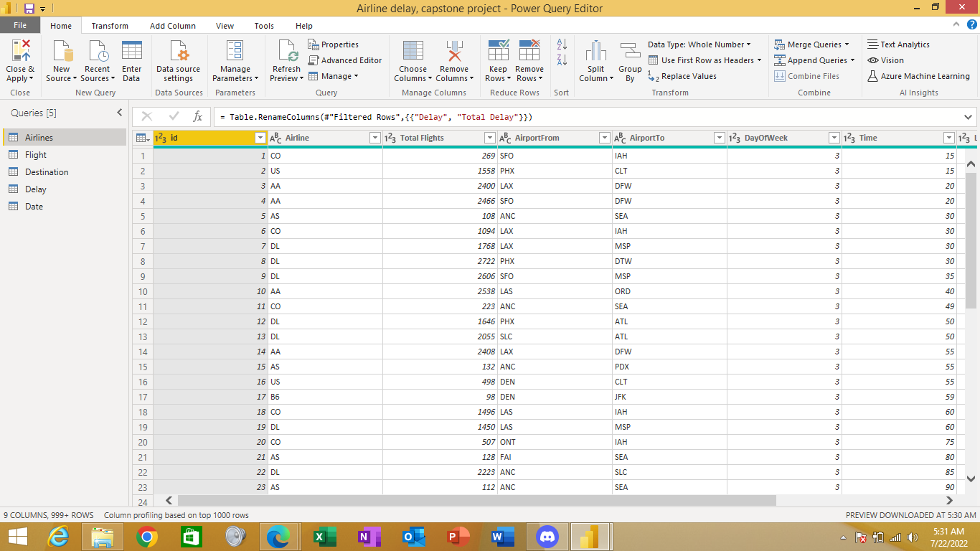
Task: Select the Remove Columns tool
Action: point(454,60)
